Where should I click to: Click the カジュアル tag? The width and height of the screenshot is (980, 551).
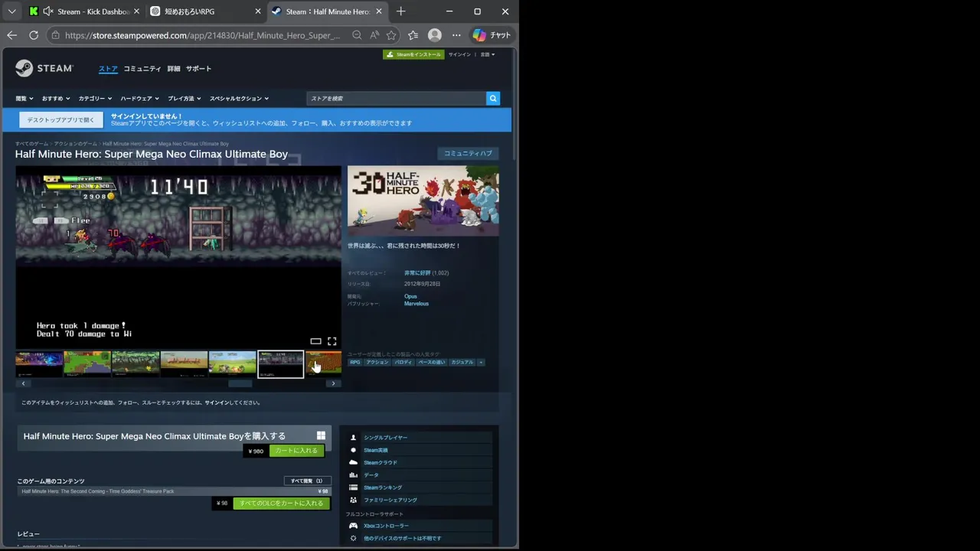pos(462,362)
